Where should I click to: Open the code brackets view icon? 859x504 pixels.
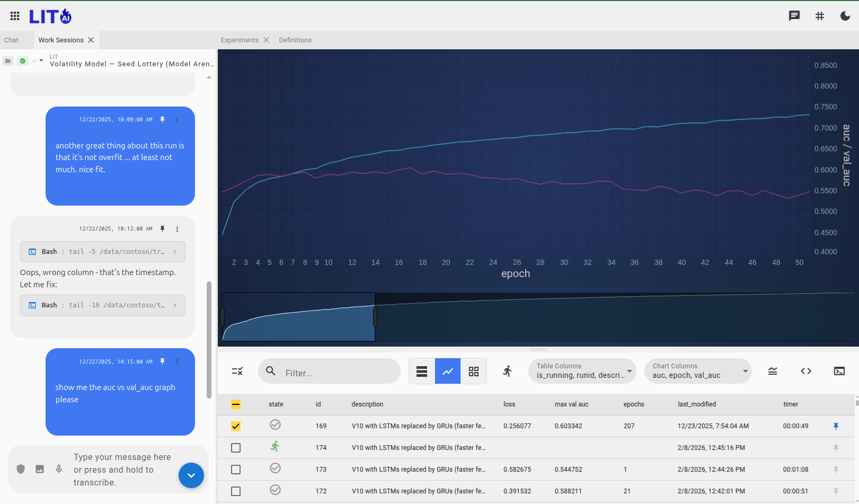(x=805, y=371)
